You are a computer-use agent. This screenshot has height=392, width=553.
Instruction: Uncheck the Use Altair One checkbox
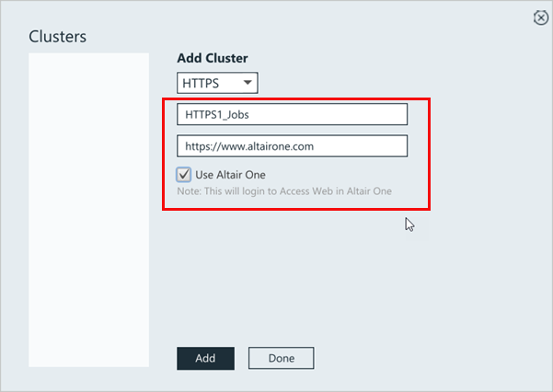coord(184,174)
